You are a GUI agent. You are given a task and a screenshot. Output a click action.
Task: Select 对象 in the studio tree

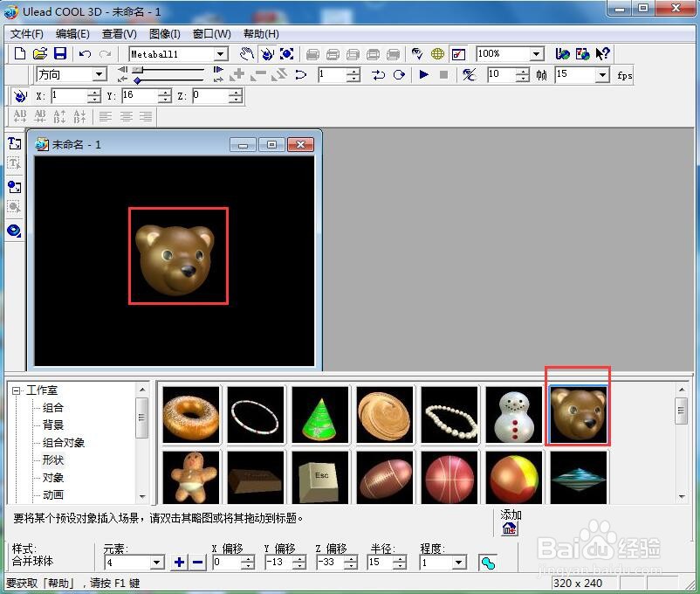(52, 478)
